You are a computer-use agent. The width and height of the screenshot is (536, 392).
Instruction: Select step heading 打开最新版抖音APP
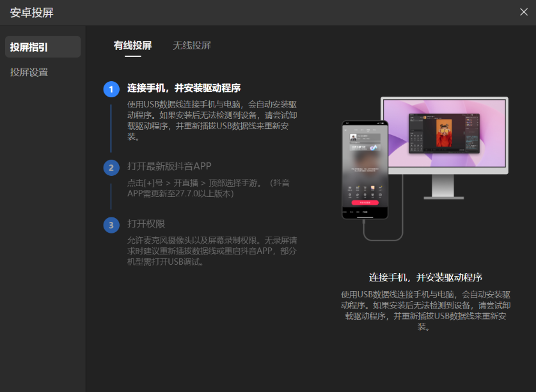tap(169, 167)
